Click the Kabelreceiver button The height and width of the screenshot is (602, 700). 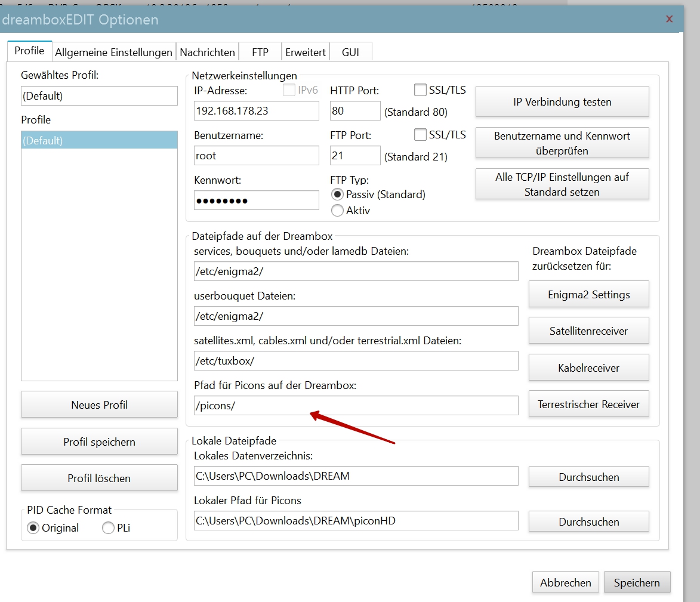588,368
